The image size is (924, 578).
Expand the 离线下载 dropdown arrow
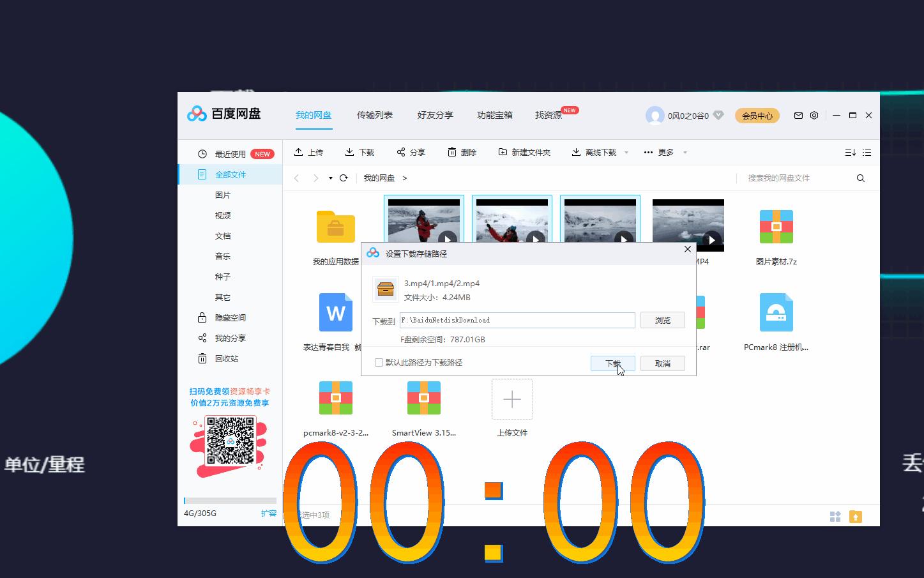[626, 152]
